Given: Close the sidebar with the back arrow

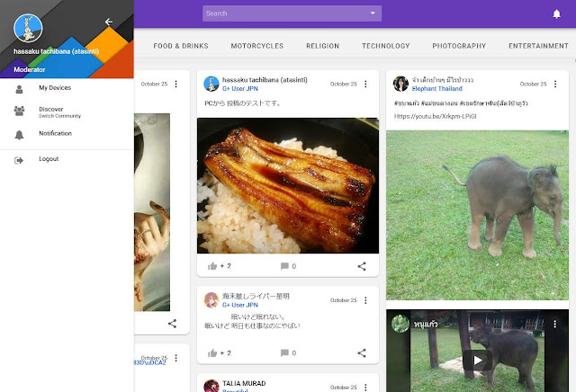Looking at the screenshot, I should tap(108, 22).
